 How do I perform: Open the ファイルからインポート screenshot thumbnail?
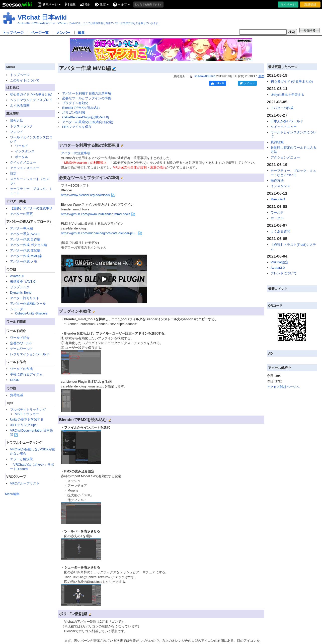tap(81, 447)
